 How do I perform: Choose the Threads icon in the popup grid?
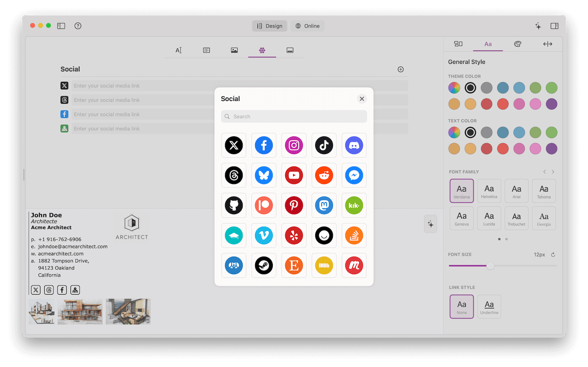(234, 175)
